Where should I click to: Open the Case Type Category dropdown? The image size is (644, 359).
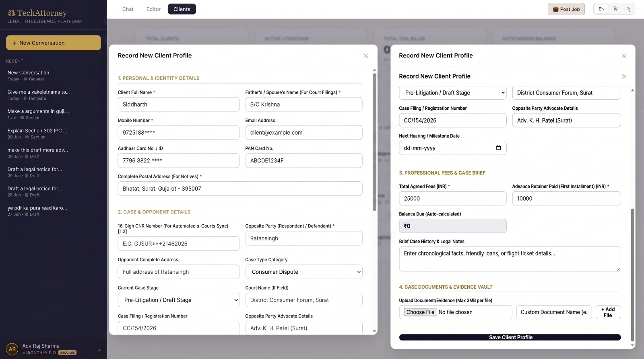pyautogui.click(x=304, y=272)
